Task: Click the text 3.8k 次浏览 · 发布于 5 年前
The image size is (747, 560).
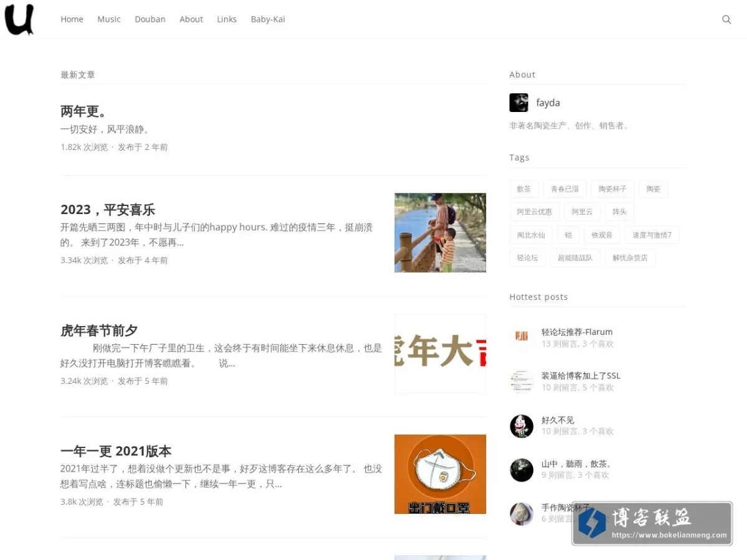Action: tap(111, 502)
